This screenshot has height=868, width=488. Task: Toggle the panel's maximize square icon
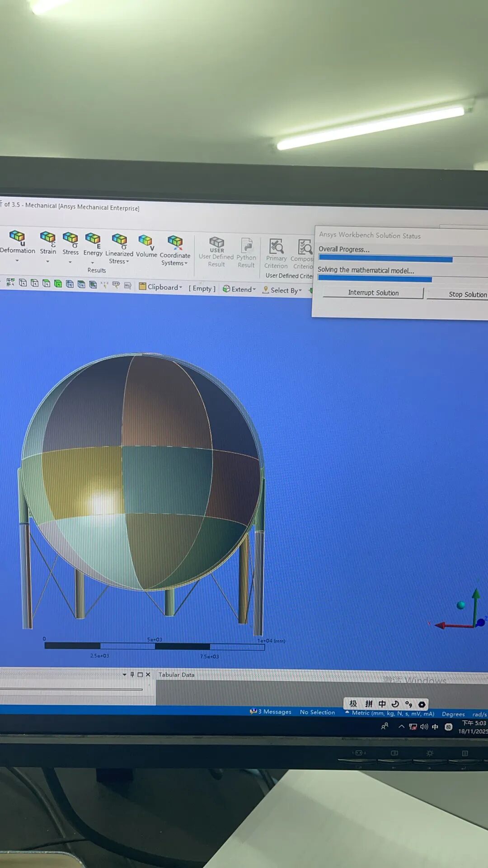click(140, 675)
